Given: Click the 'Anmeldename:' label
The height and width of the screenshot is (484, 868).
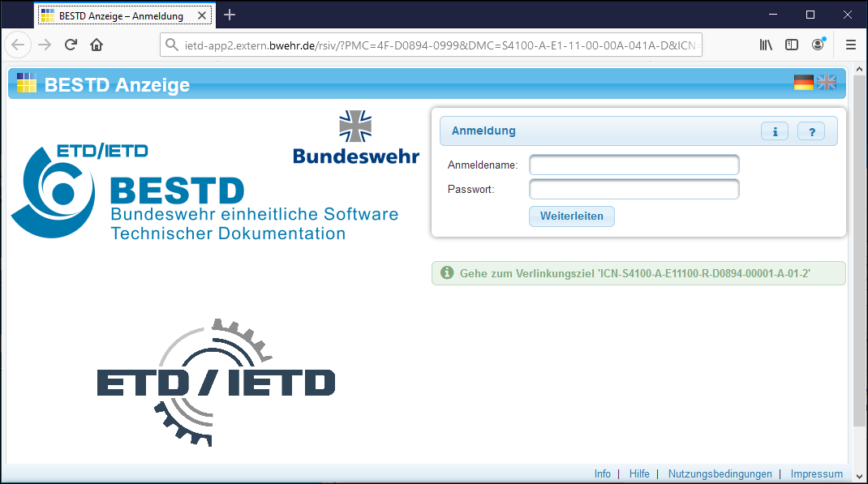Looking at the screenshot, I should [483, 165].
